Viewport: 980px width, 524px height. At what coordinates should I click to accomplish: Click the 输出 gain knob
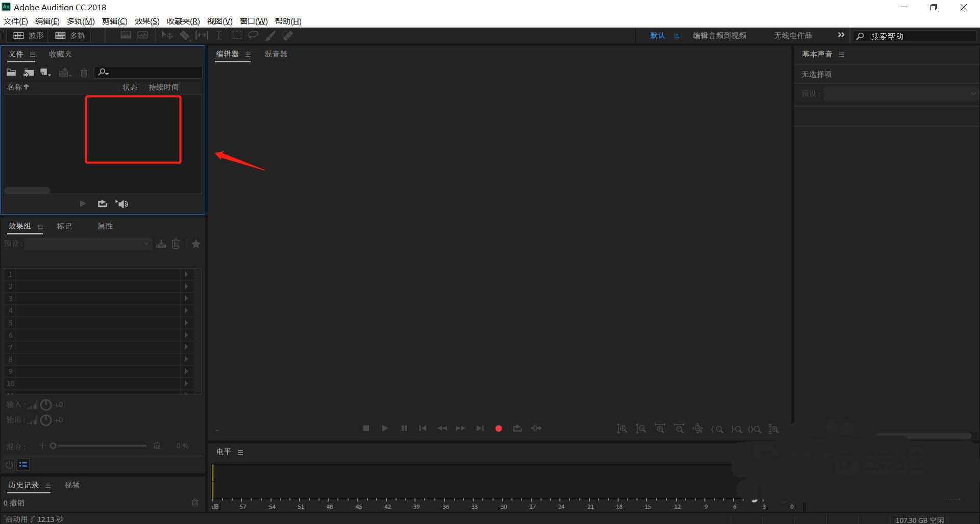pyautogui.click(x=46, y=420)
